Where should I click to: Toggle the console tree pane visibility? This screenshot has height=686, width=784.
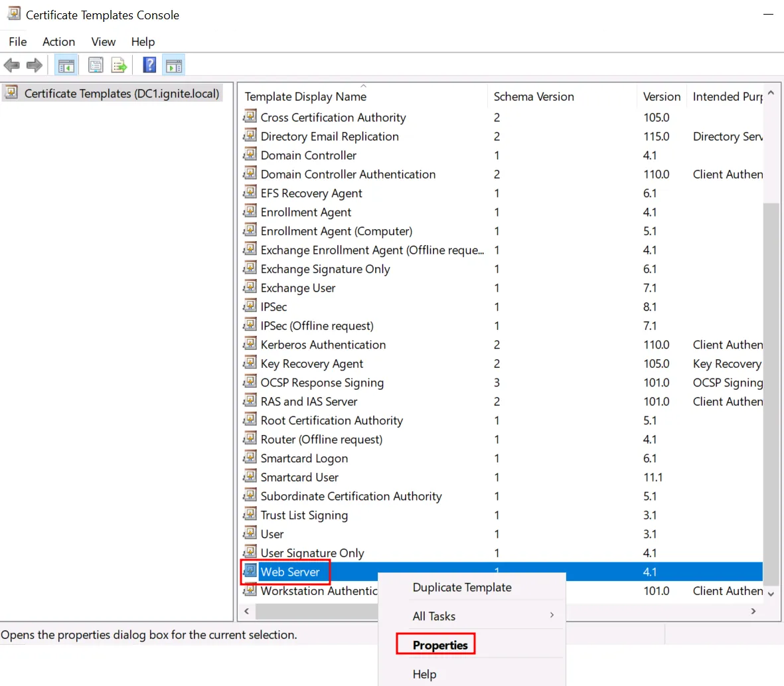tap(66, 64)
